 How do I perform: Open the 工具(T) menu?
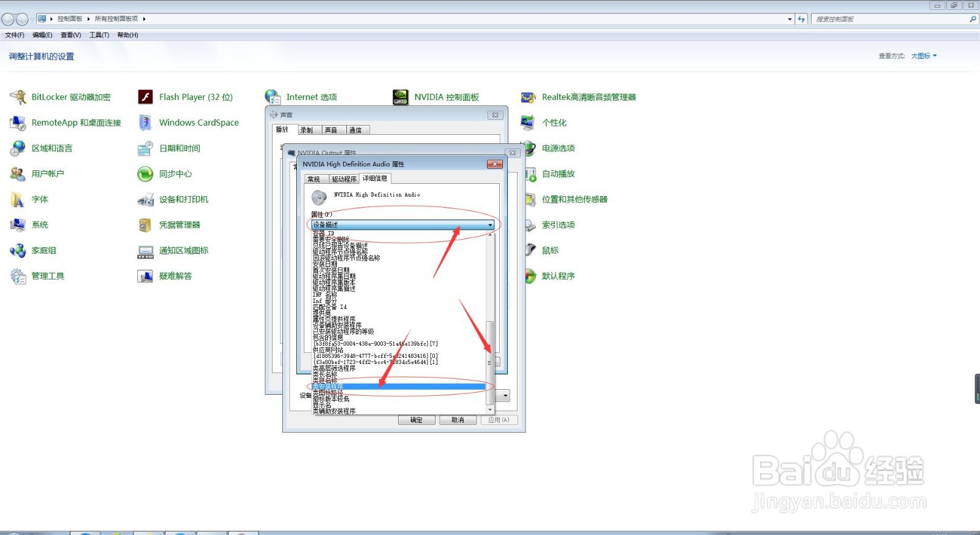(x=99, y=35)
